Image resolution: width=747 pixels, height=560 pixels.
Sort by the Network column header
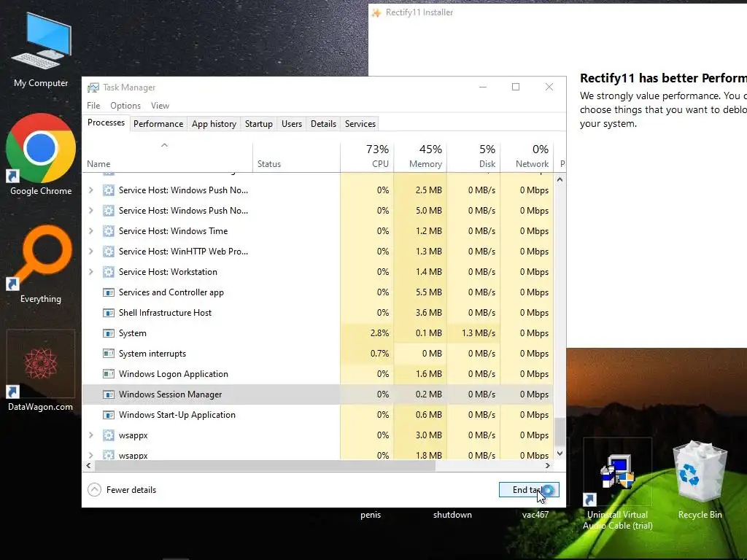[527, 157]
